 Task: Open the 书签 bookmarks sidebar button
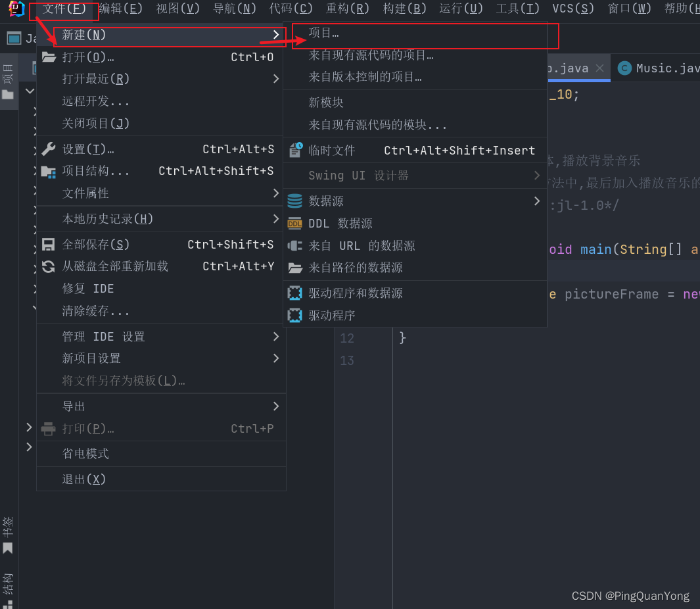(8, 535)
